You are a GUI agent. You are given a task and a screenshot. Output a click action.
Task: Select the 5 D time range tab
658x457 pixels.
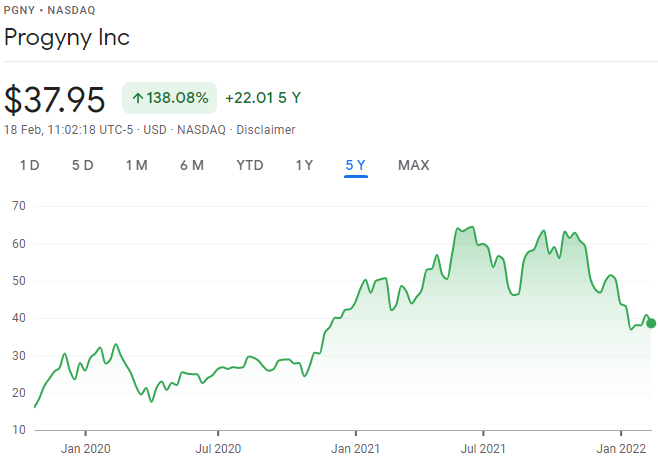83,165
